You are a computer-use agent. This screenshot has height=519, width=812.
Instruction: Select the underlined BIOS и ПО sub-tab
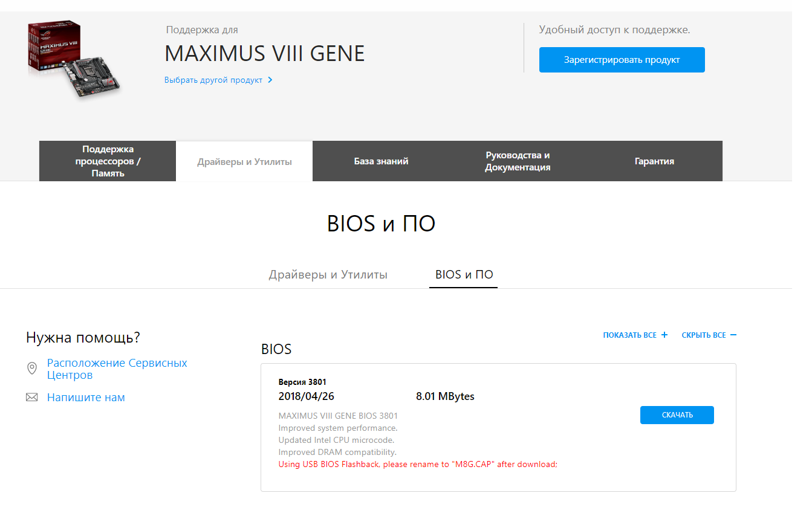pyautogui.click(x=464, y=275)
